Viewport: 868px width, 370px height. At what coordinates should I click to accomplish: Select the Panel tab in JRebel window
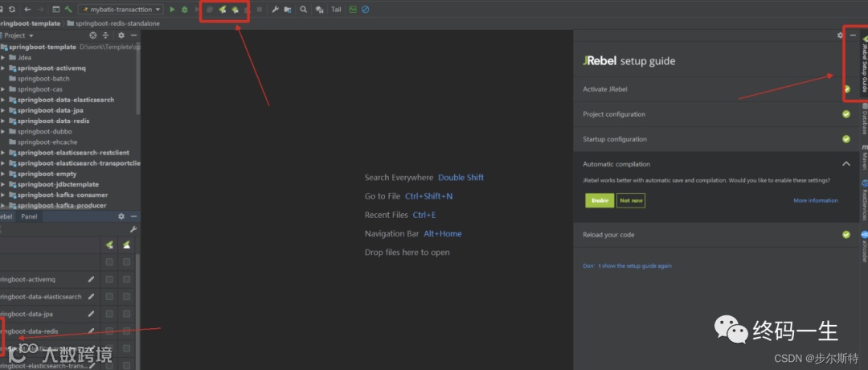tap(29, 216)
